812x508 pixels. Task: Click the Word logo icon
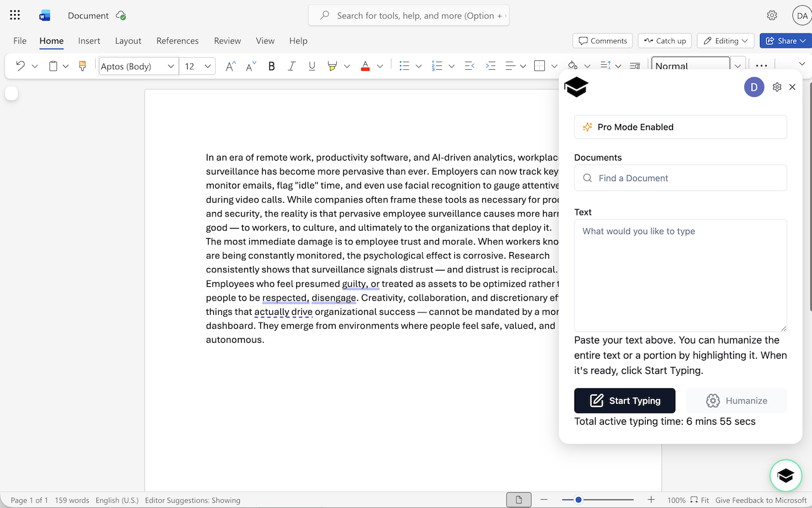click(44, 15)
